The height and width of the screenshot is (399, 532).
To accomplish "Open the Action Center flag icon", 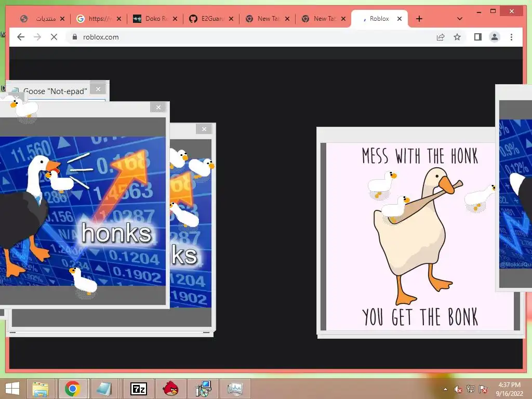I will click(x=483, y=389).
